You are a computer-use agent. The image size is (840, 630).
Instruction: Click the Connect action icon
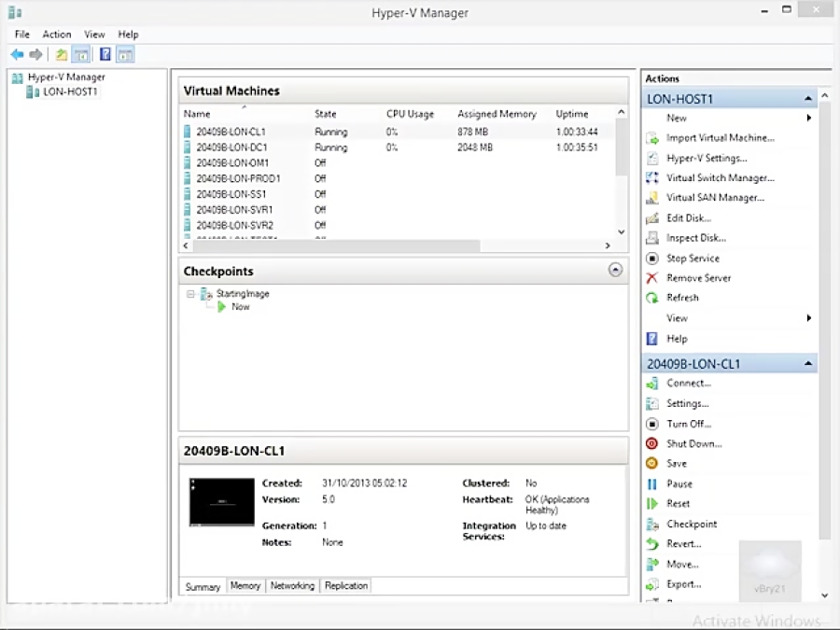651,384
